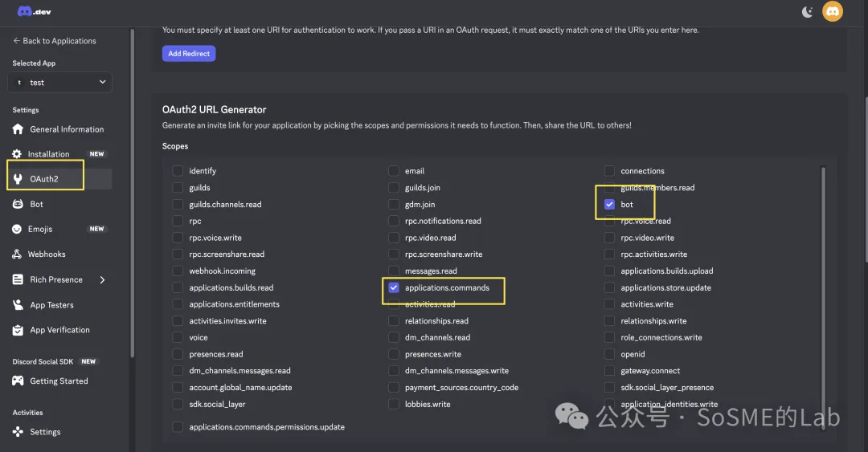Expand the Rich Presence chevron
This screenshot has height=452, width=868.
click(x=102, y=280)
